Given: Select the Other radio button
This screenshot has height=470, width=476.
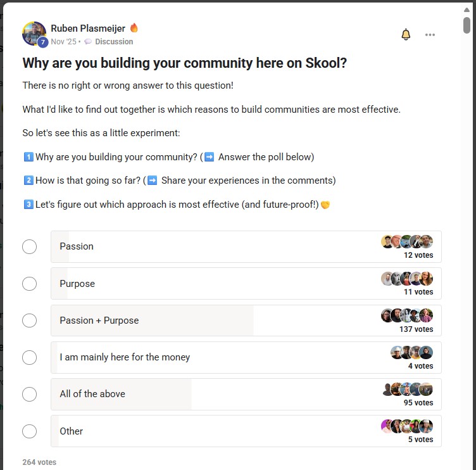Looking at the screenshot, I should point(30,431).
